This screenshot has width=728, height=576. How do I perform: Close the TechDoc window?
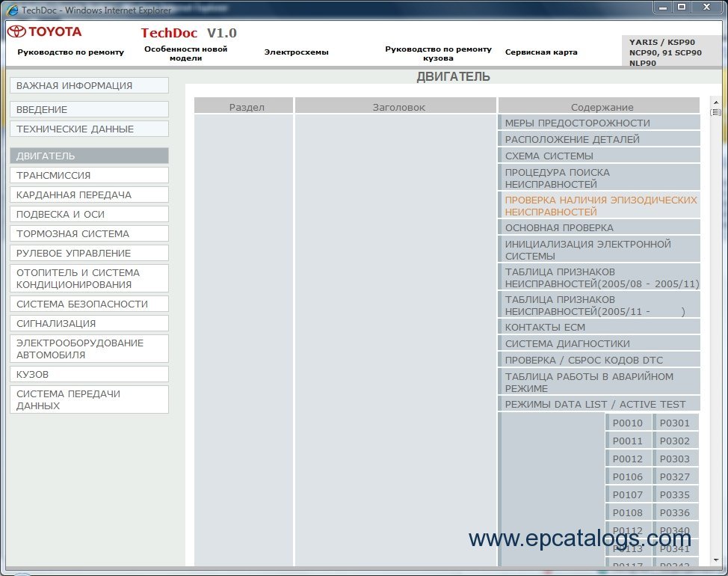(x=706, y=7)
